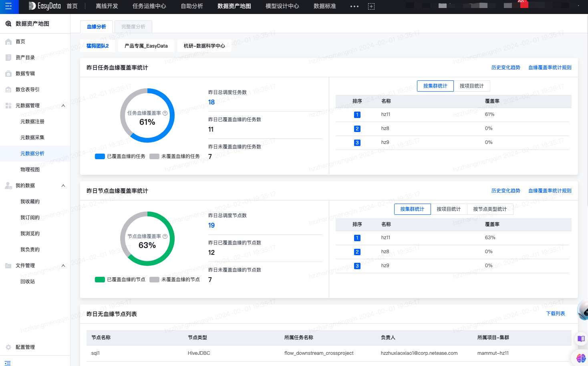Viewport: 588px width, 366px height.
Task: Click the colorful brain AI assistant icon
Action: click(x=581, y=358)
